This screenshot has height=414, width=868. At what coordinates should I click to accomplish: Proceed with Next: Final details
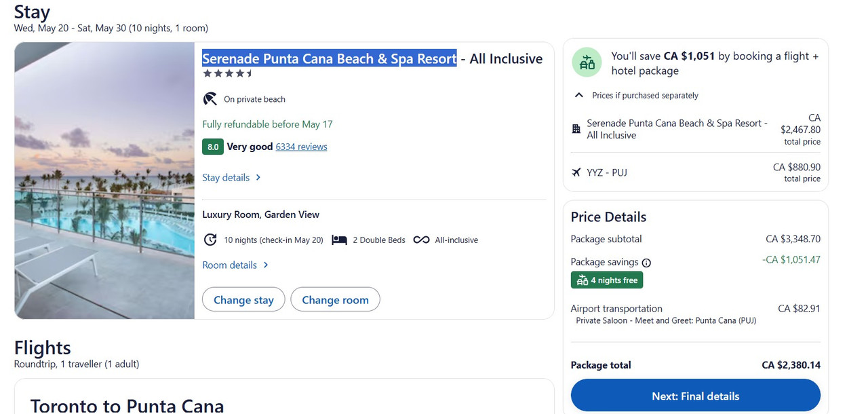(x=695, y=396)
